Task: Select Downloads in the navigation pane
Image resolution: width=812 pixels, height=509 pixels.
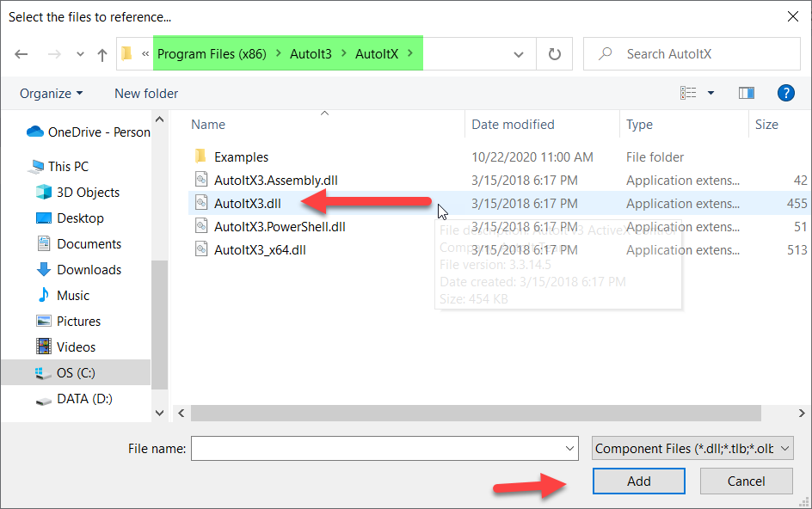Action: click(x=89, y=270)
